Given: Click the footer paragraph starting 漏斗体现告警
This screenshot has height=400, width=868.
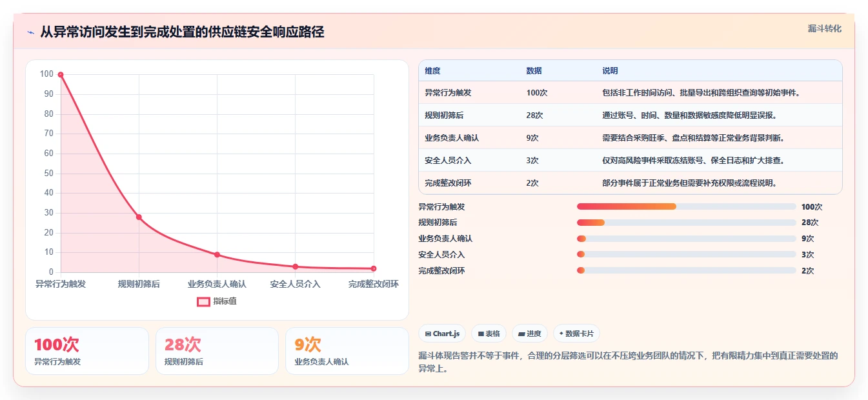Looking at the screenshot, I should (x=629, y=363).
